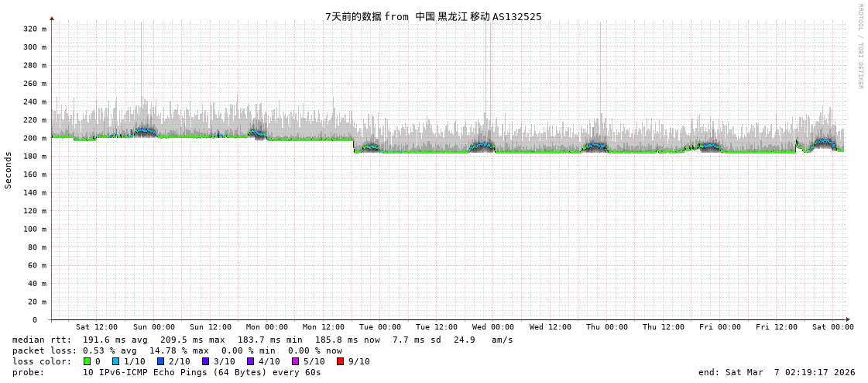
Task: Click the magenta 5/10 loss color swatch
Action: click(295, 361)
